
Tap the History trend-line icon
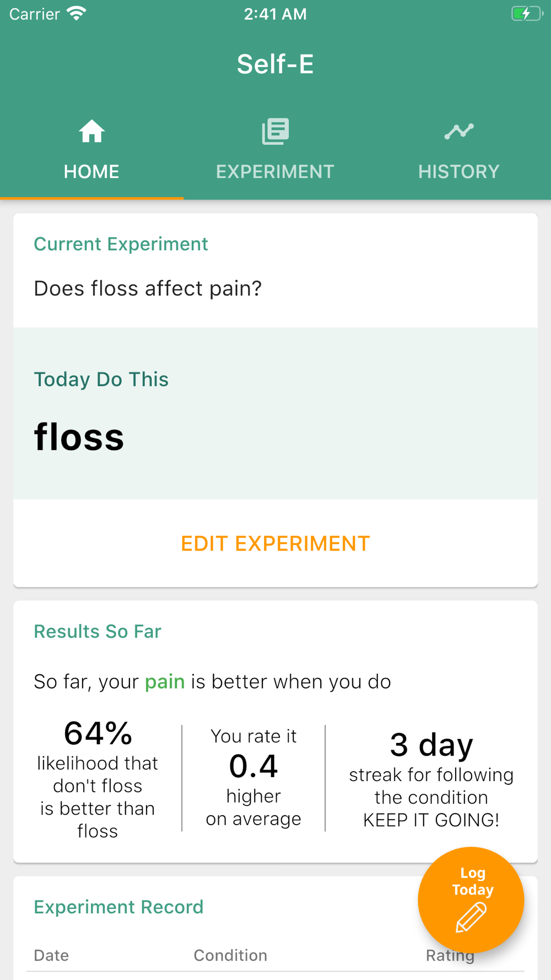coord(459,131)
